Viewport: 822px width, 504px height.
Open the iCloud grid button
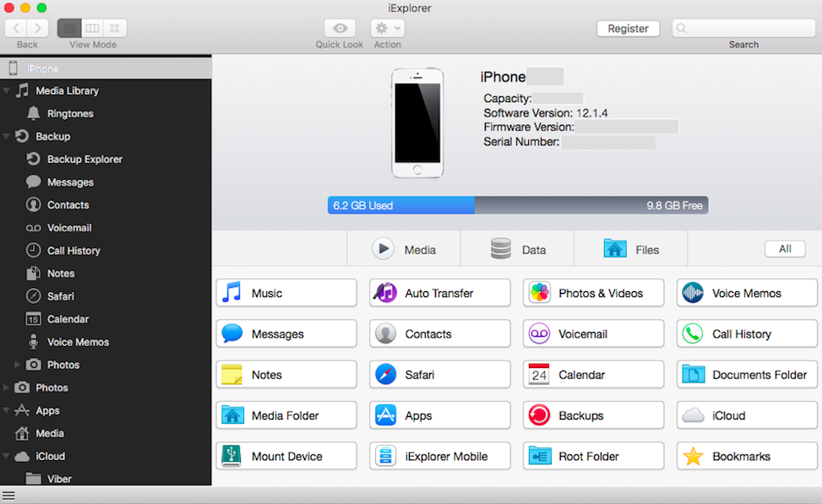(x=747, y=415)
